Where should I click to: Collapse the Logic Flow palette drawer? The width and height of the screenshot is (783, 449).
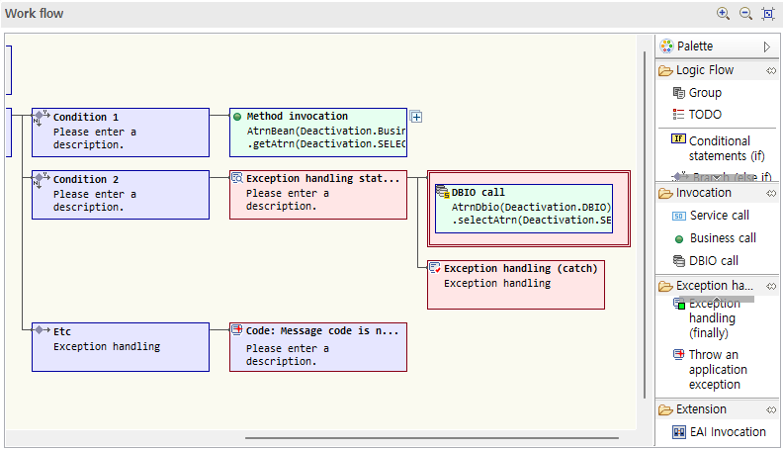771,71
